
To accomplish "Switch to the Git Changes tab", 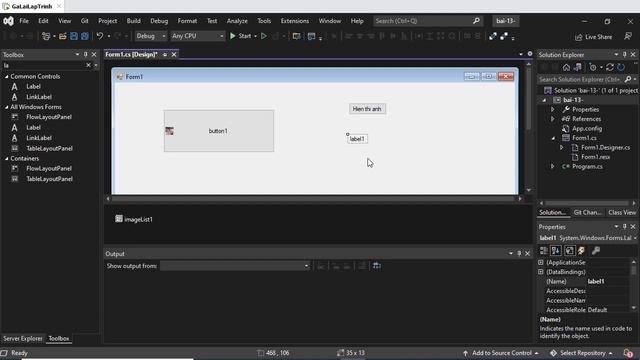I will pyautogui.click(x=588, y=212).
